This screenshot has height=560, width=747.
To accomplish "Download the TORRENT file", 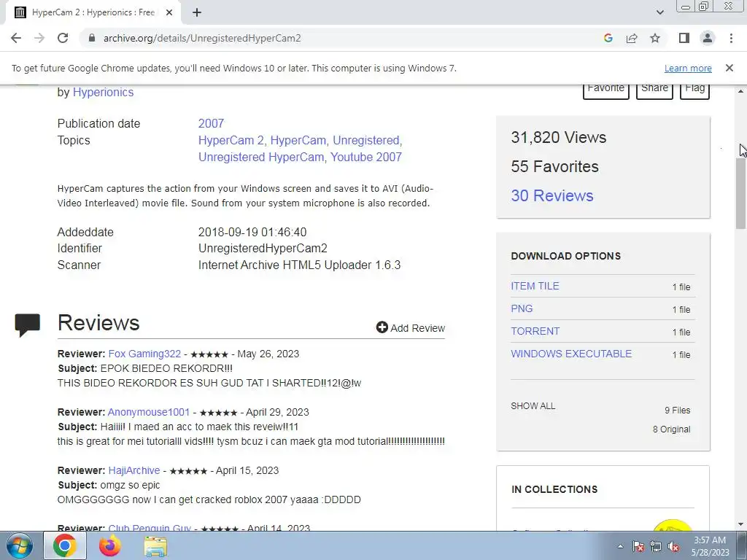I will (x=535, y=331).
